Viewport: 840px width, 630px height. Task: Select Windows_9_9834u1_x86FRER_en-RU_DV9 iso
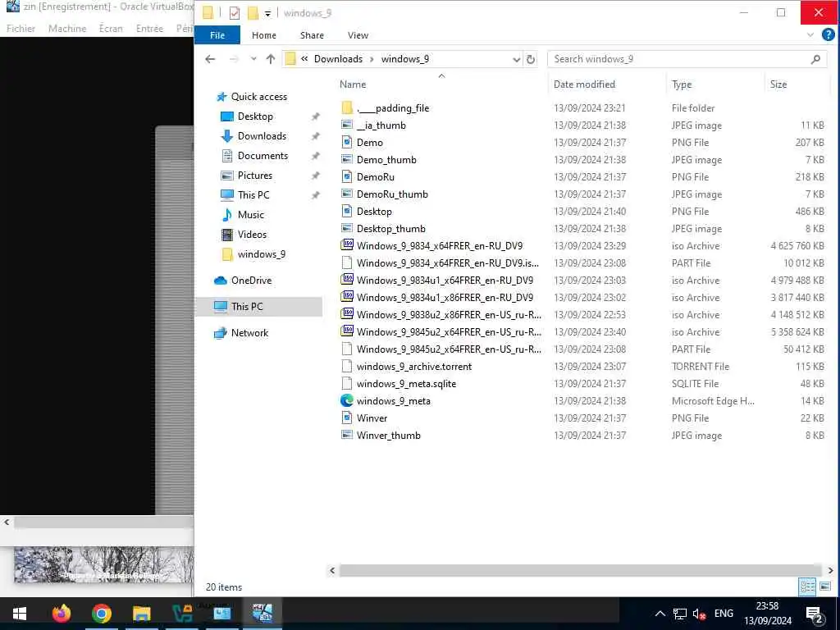[445, 297]
